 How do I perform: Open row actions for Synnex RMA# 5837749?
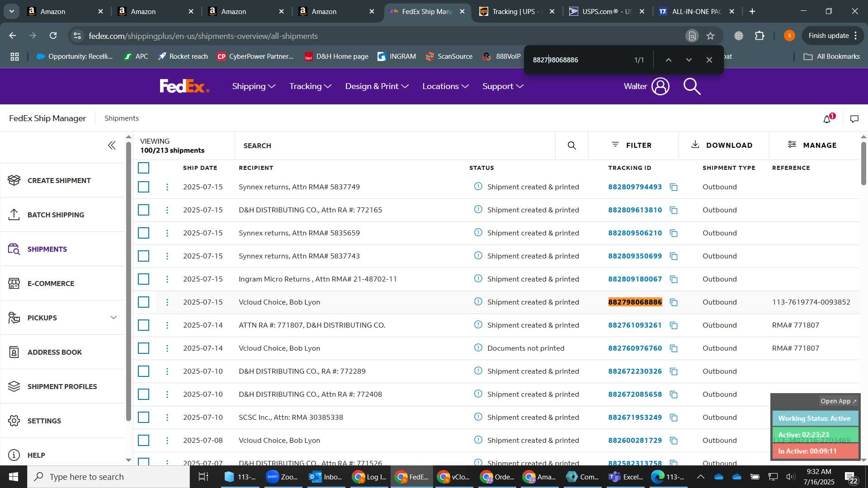167,187
